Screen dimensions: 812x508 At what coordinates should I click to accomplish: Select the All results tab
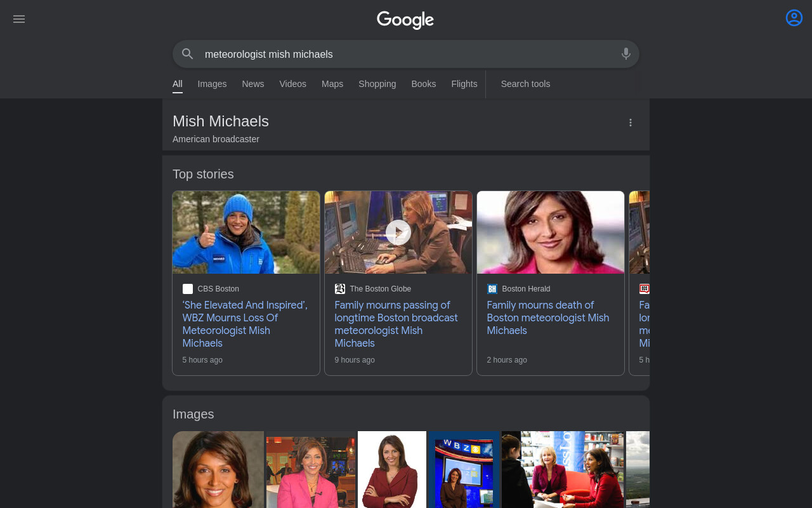pyautogui.click(x=178, y=84)
